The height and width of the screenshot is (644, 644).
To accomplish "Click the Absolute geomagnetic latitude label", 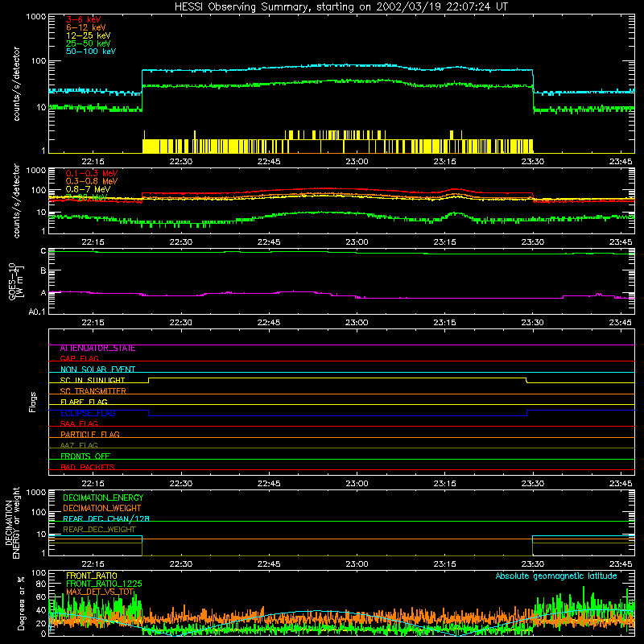I will coord(556,576).
